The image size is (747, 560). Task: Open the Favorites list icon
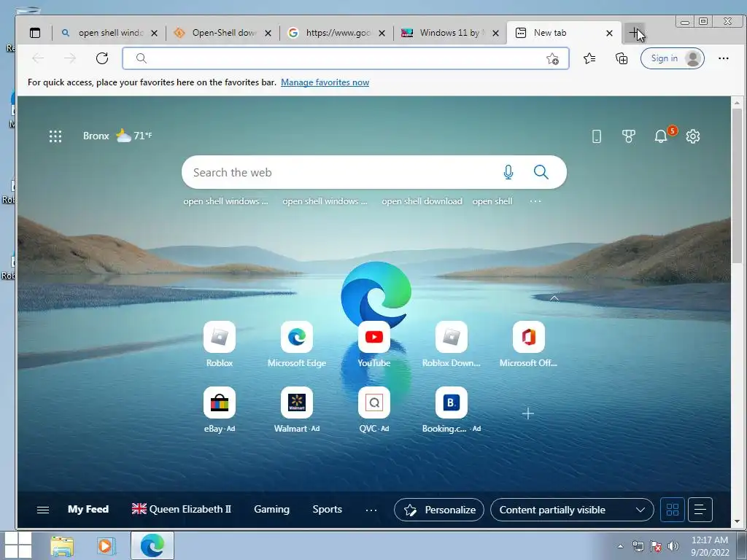click(x=589, y=58)
